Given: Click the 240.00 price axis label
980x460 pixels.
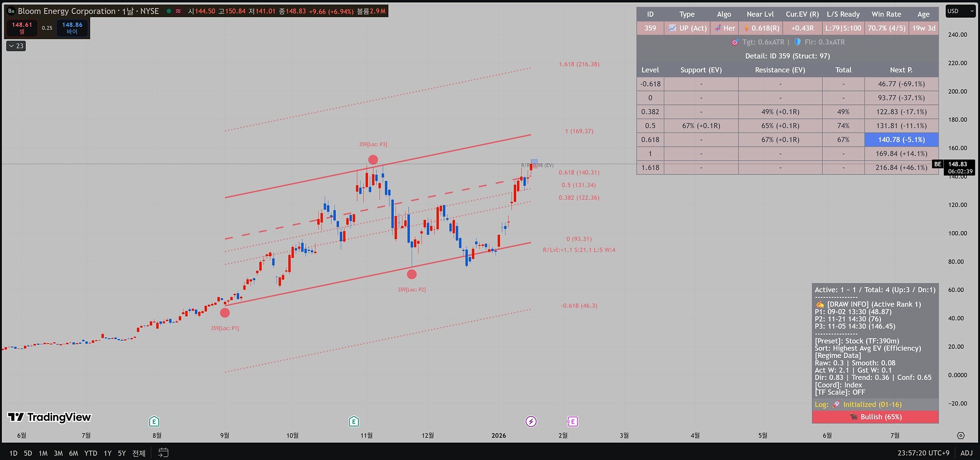Looking at the screenshot, I should [958, 35].
